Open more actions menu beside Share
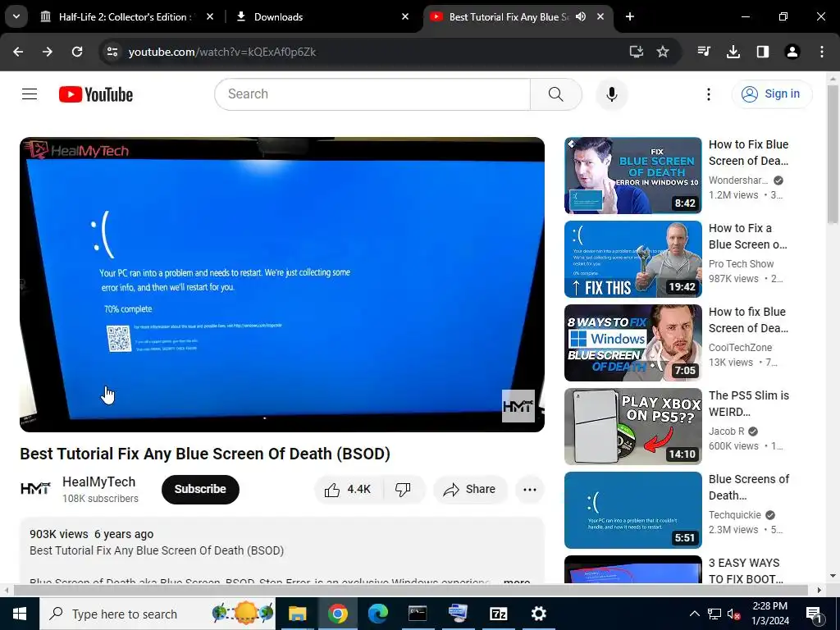This screenshot has width=840, height=630. point(529,489)
